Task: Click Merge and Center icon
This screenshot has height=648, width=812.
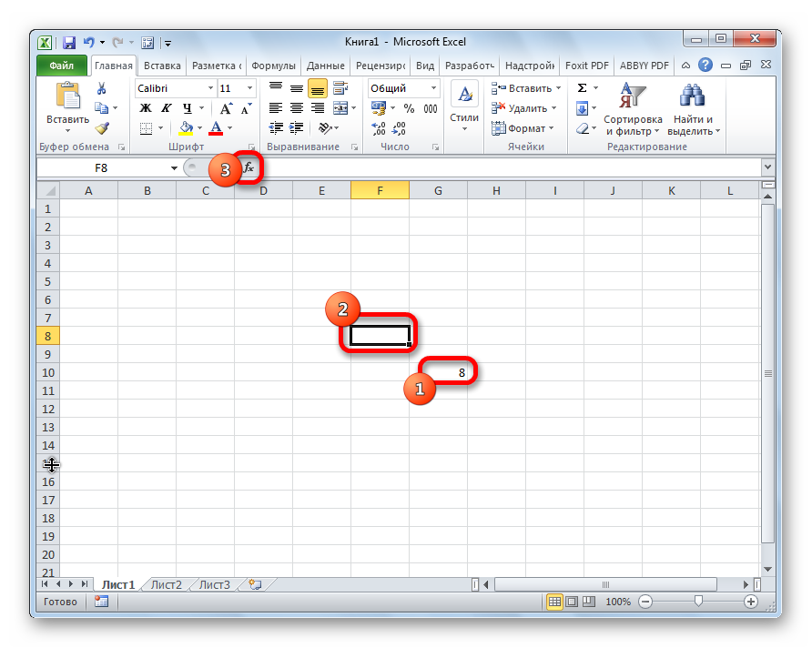Action: [x=340, y=108]
